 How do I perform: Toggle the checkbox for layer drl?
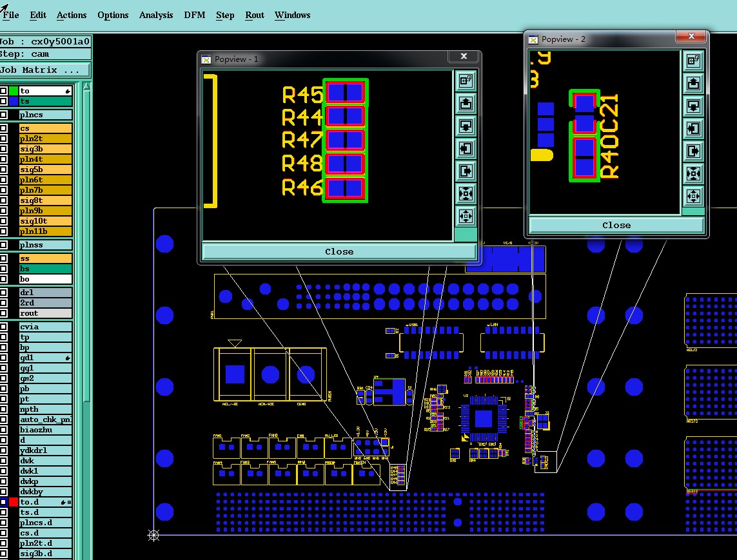pos(3,292)
